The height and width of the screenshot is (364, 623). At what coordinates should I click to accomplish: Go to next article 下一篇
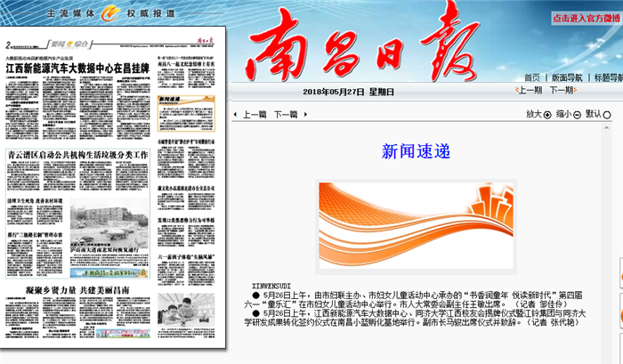[286, 115]
